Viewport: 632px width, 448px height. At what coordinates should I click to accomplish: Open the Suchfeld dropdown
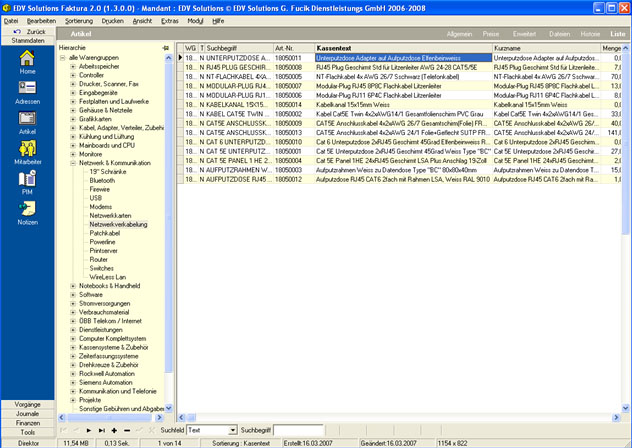coord(232,429)
